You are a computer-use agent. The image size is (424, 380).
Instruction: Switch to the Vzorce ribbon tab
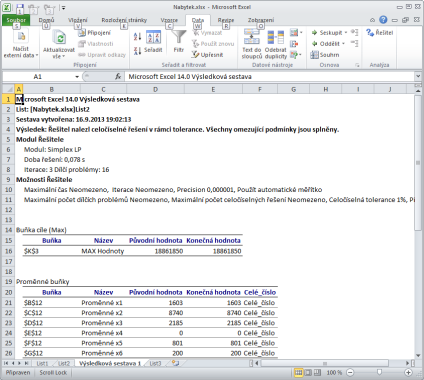click(169, 20)
